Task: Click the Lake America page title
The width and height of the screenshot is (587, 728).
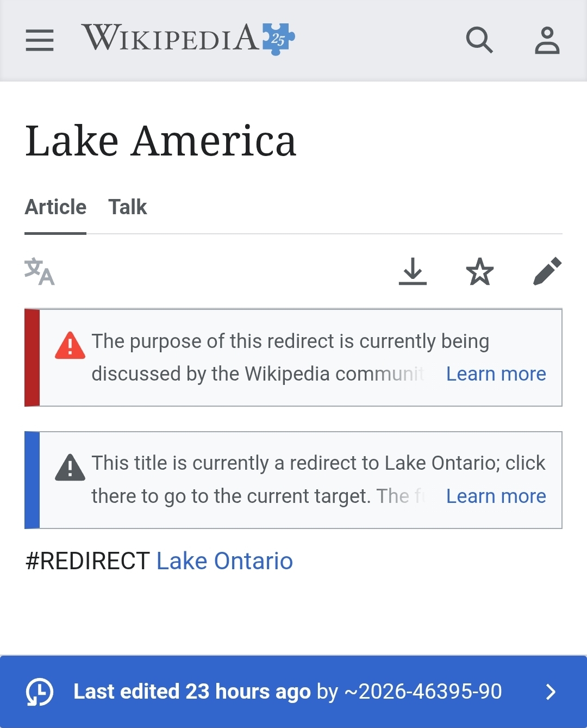Action: 161,141
